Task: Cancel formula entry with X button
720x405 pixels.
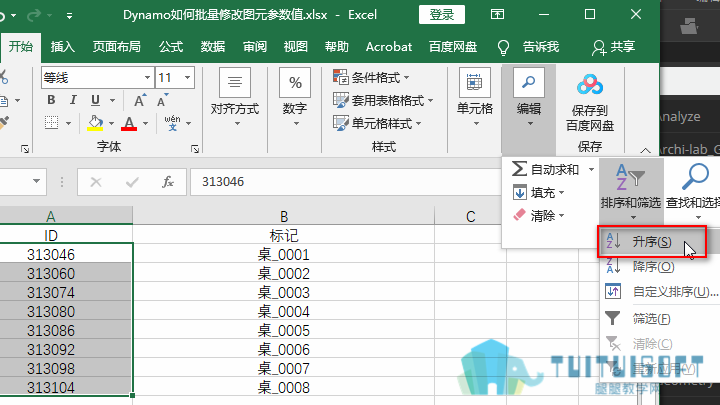Action: click(96, 182)
